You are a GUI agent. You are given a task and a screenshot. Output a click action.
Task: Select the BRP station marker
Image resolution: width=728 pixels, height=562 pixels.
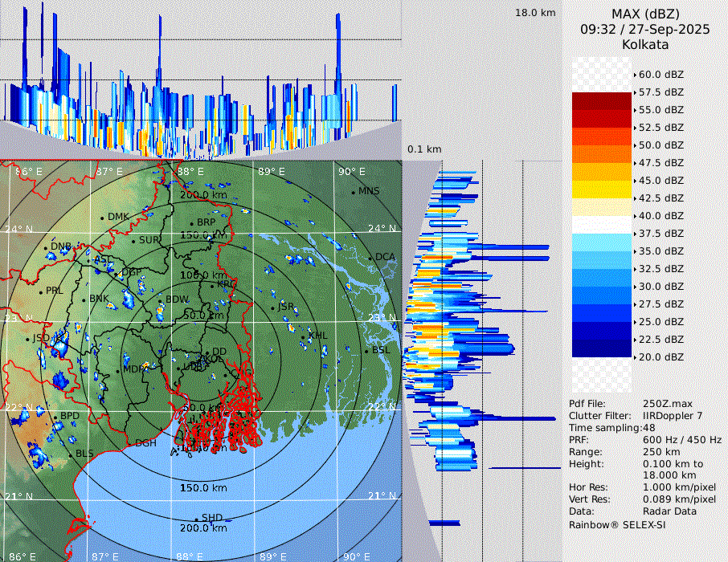[190, 223]
